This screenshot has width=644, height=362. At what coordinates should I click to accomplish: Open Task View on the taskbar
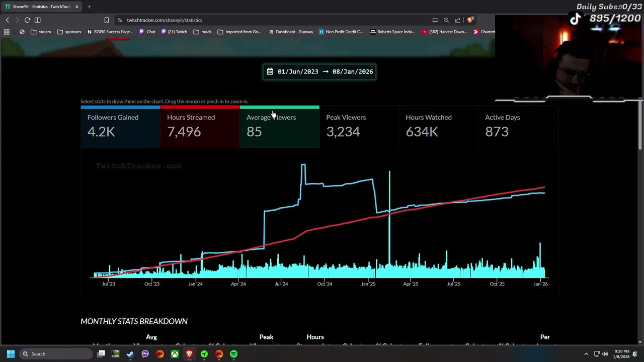pyautogui.click(x=101, y=354)
